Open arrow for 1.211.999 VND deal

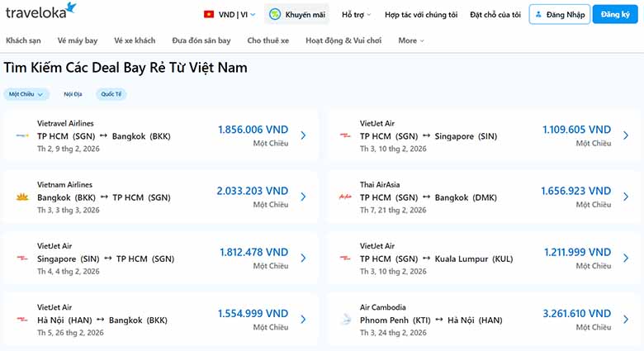click(x=626, y=259)
